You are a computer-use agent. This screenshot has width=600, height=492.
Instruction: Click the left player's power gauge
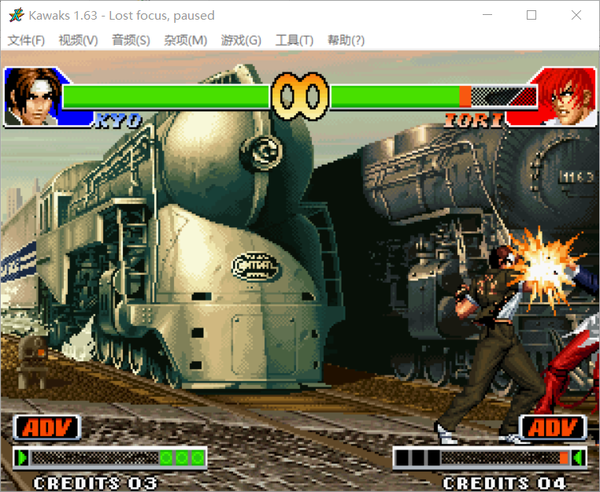point(110,458)
